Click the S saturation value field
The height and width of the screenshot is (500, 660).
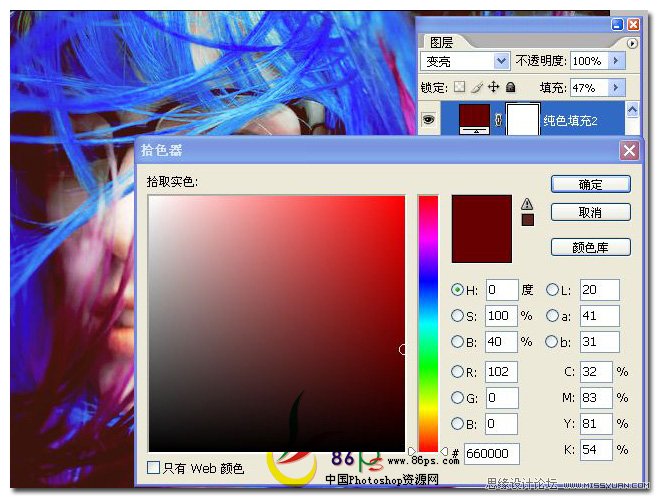501,316
